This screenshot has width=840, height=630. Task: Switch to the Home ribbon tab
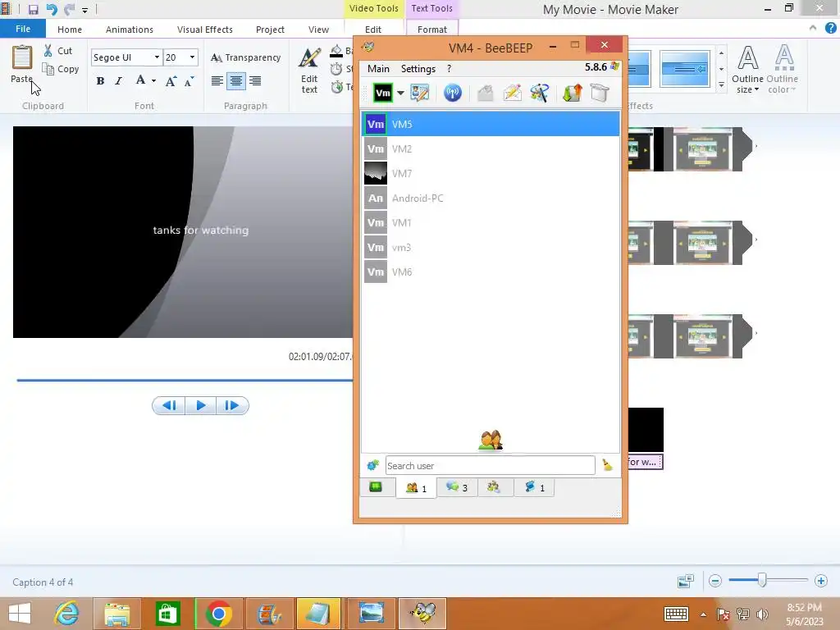coord(70,30)
